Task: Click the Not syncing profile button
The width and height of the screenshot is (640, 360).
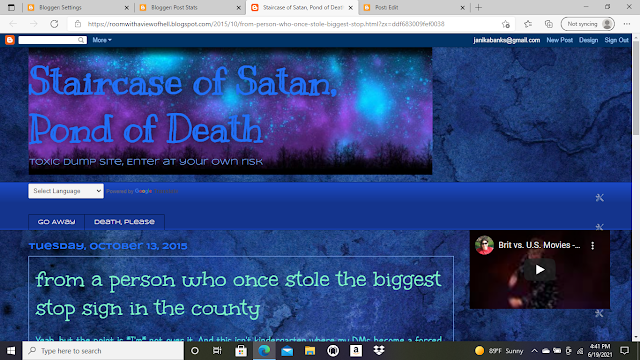Action: click(588, 24)
